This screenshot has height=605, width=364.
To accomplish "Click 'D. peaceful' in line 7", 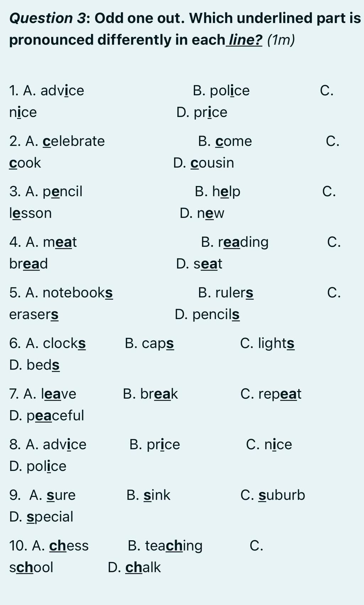I will point(47,415).
